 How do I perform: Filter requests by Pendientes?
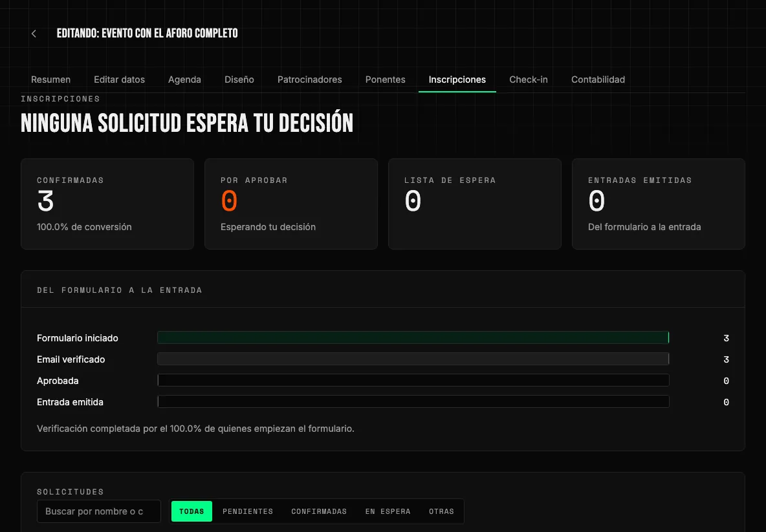248,511
